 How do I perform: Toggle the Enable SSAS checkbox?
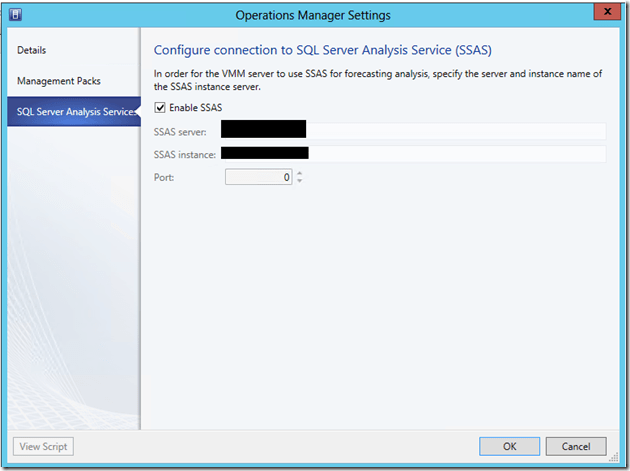160,108
